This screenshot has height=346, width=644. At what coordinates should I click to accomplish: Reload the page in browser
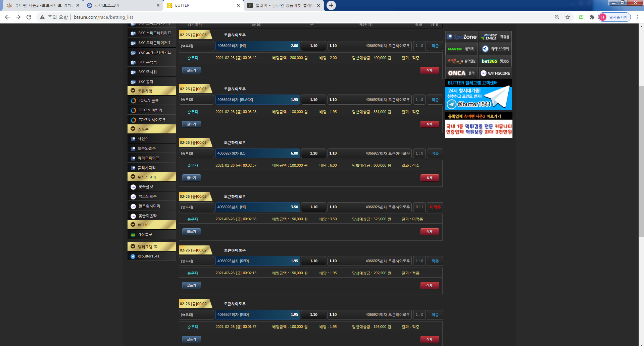(x=29, y=17)
